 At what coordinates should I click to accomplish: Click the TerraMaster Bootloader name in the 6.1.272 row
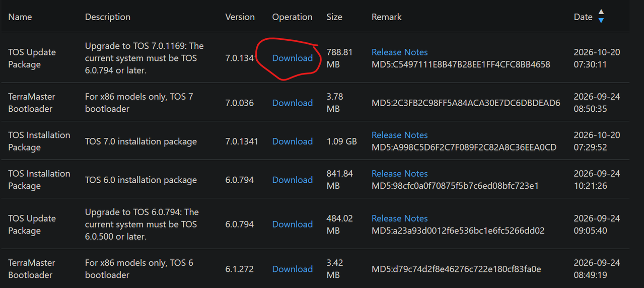click(x=32, y=269)
